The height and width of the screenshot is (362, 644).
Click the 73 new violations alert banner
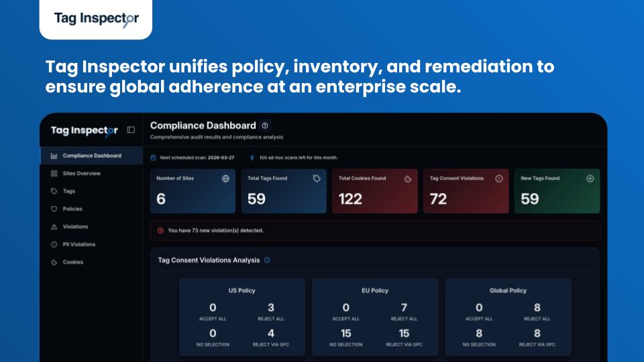375,231
